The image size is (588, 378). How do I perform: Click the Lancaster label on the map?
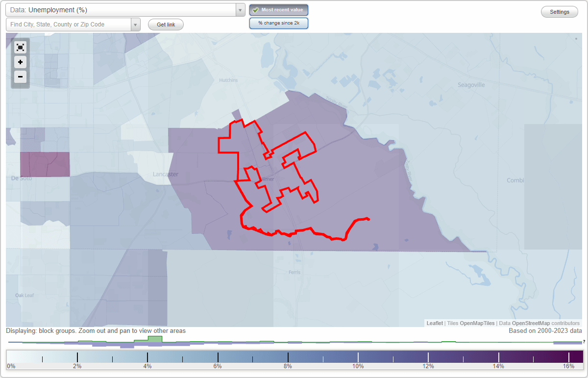pos(165,174)
